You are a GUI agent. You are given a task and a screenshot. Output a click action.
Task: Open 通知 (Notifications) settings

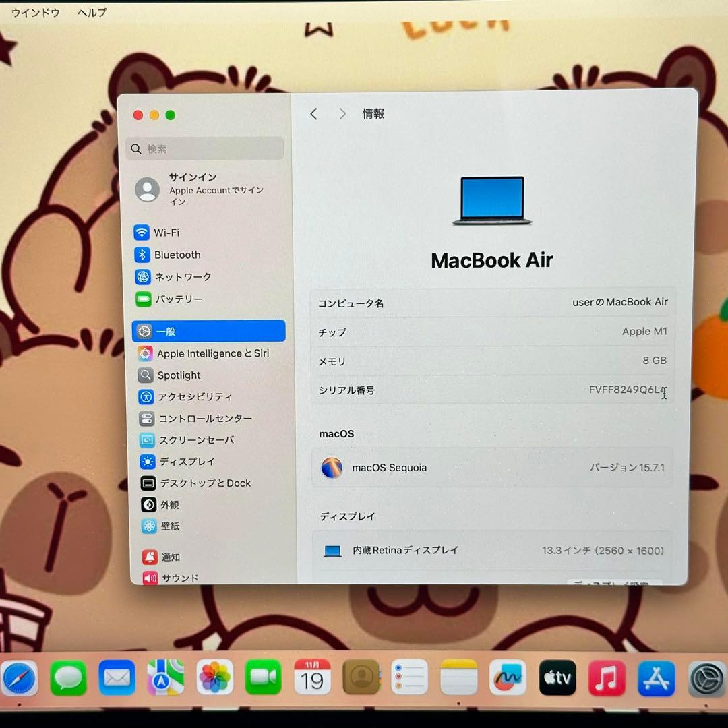169,557
